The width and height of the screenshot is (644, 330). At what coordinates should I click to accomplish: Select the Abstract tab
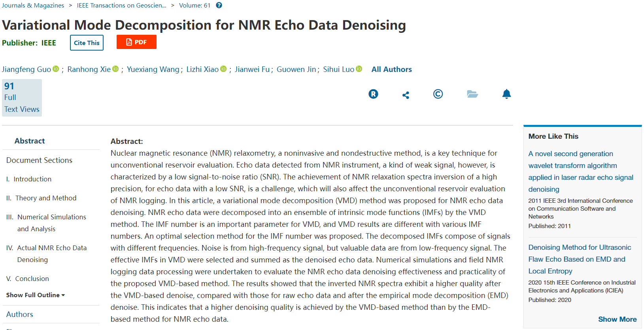pos(30,141)
